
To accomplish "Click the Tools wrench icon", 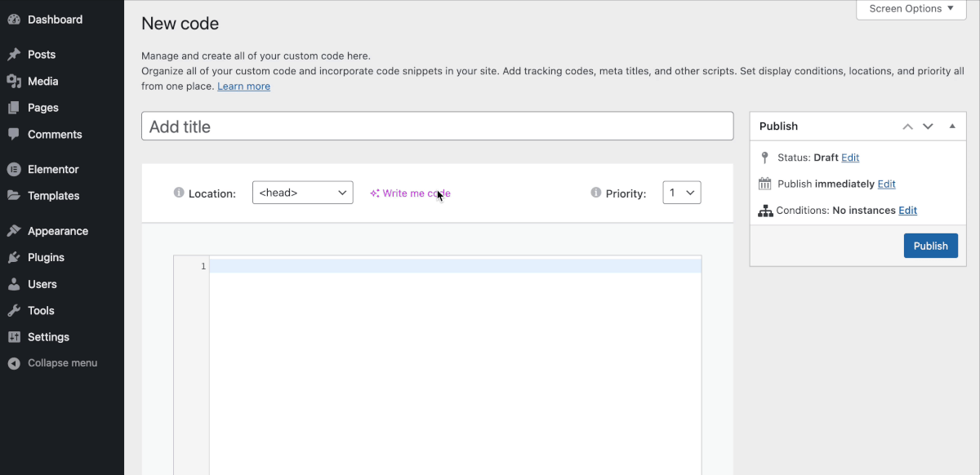I will (x=15, y=310).
